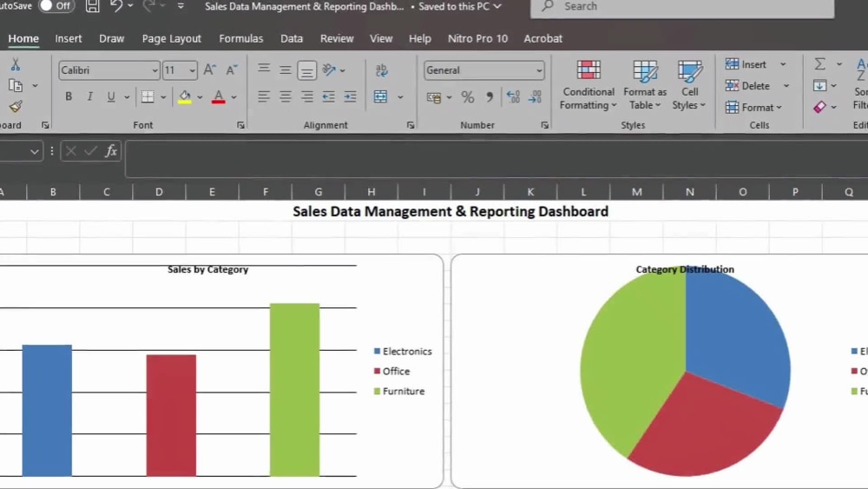Click Increase Decimal icon
Viewport: 868px width, 489px height.
coord(513,97)
